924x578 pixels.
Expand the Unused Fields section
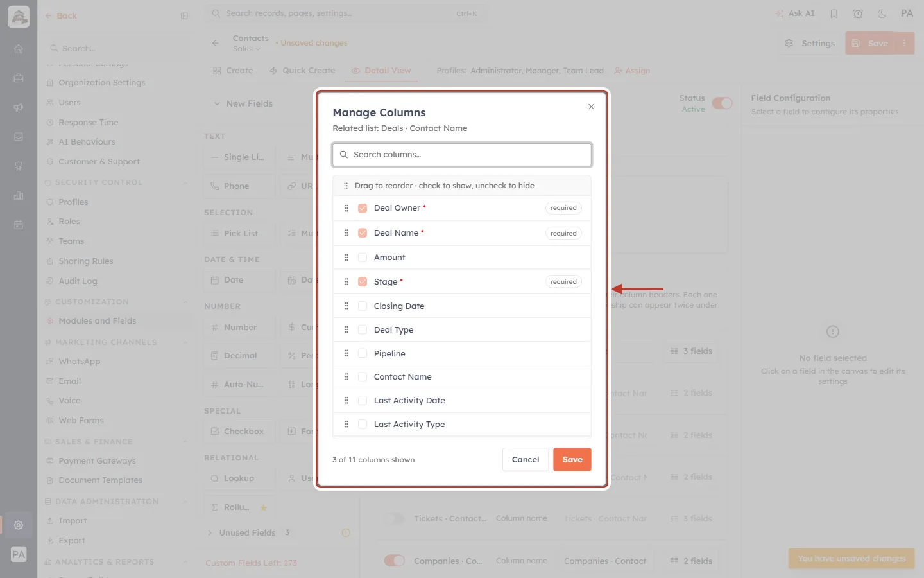tap(209, 533)
